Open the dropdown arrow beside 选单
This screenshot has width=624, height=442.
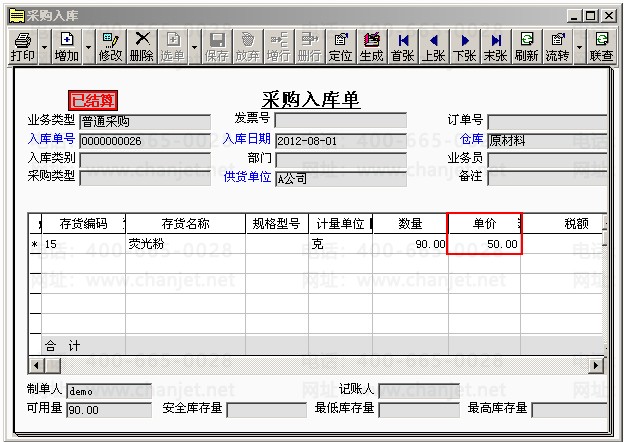pyautogui.click(x=194, y=47)
